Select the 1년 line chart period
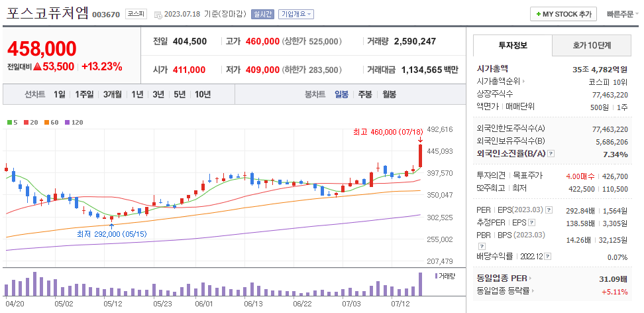 pos(137,95)
